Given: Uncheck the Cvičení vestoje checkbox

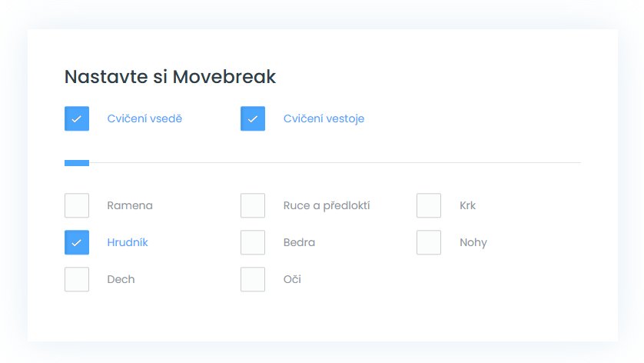Looking at the screenshot, I should pos(253,118).
